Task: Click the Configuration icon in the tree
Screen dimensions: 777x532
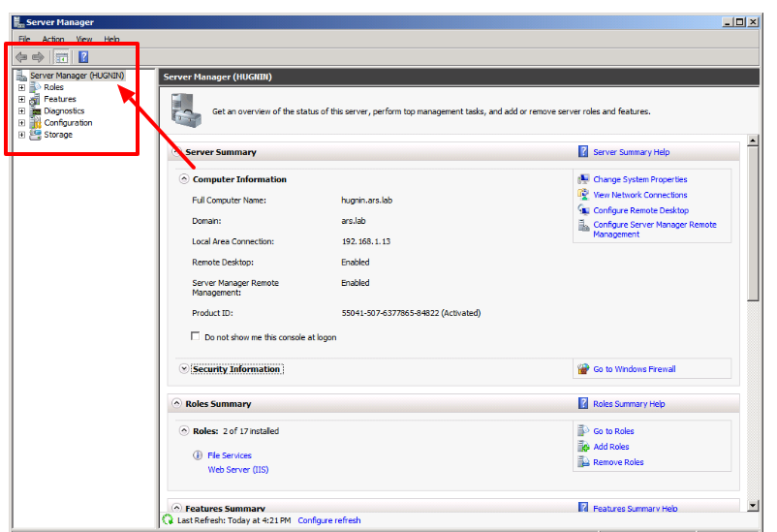Action: [x=35, y=123]
